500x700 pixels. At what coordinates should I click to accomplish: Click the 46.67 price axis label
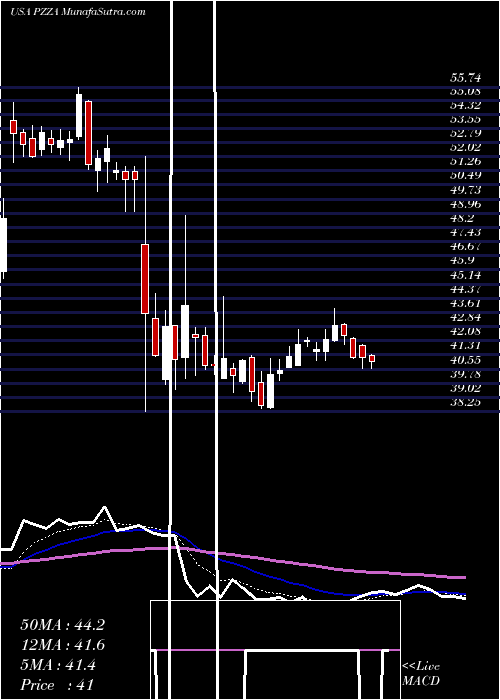(466, 246)
